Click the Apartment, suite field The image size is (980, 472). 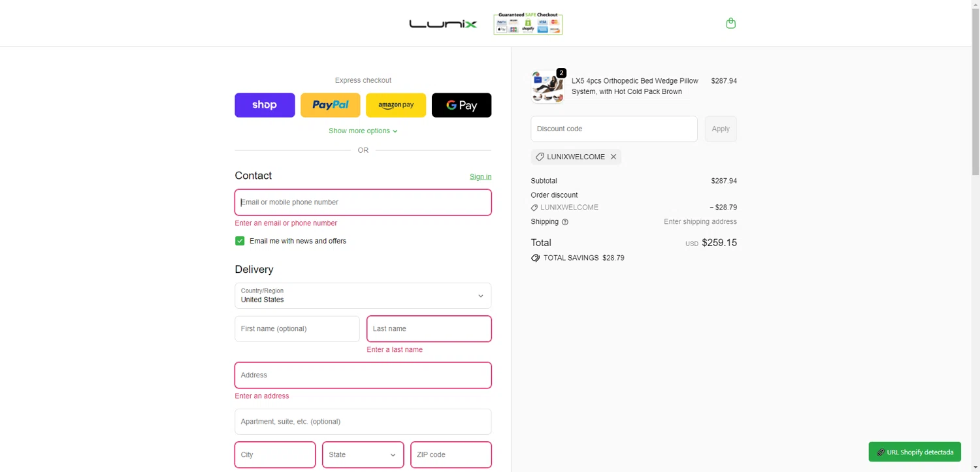point(363,422)
